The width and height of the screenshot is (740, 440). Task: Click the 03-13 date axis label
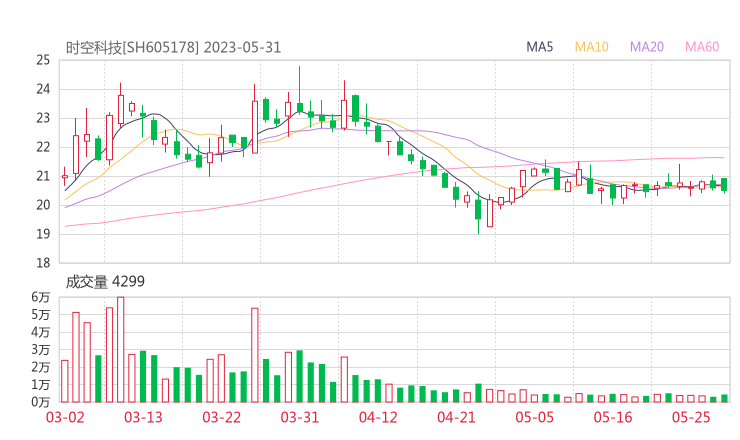143,417
